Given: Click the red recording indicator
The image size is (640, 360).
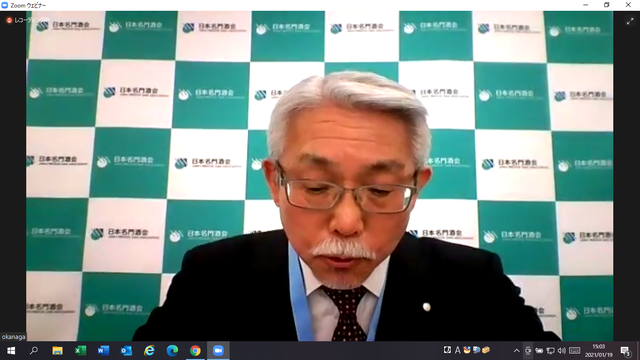Looking at the screenshot, I should [x=9, y=20].
